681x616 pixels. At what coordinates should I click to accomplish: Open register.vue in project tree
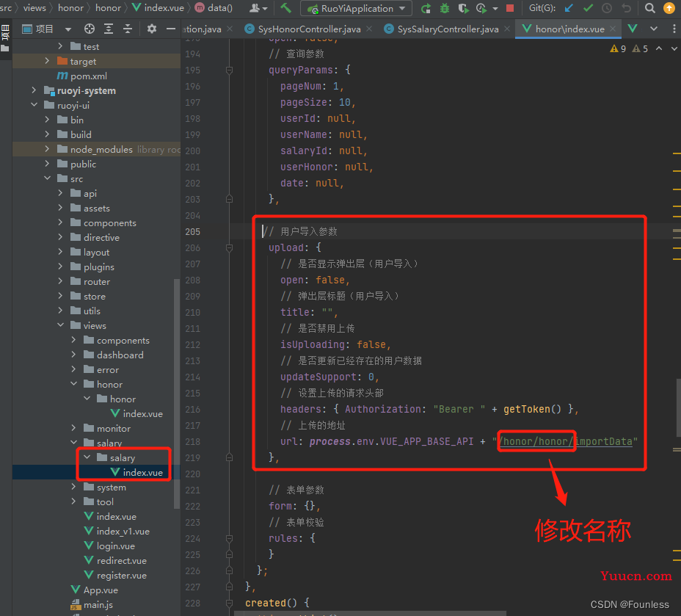122,575
